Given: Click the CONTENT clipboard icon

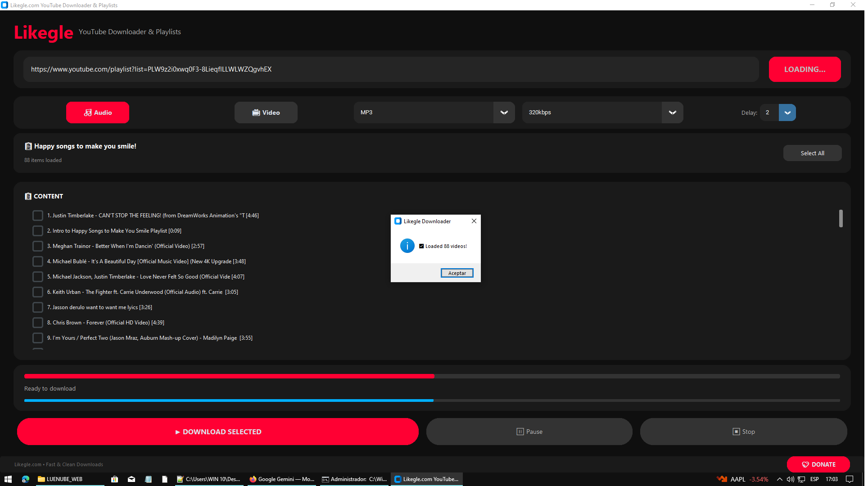Looking at the screenshot, I should pyautogui.click(x=28, y=196).
